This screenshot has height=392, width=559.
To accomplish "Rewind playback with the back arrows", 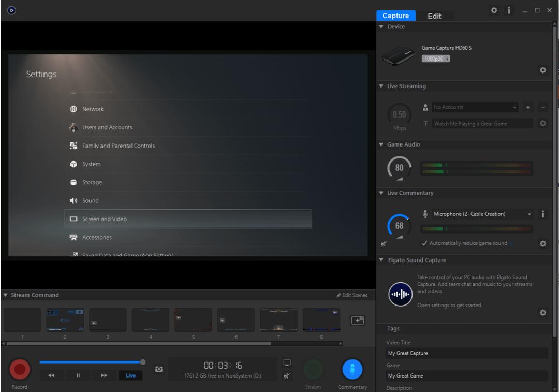I will pos(51,375).
